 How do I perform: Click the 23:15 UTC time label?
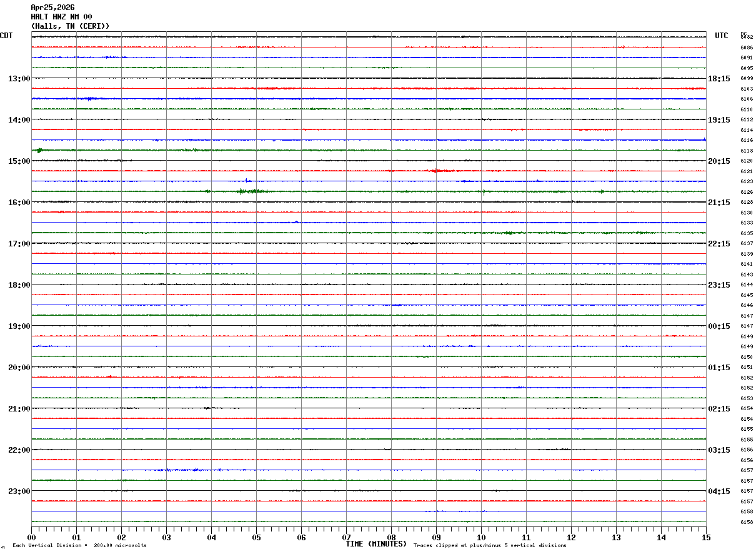coord(719,285)
